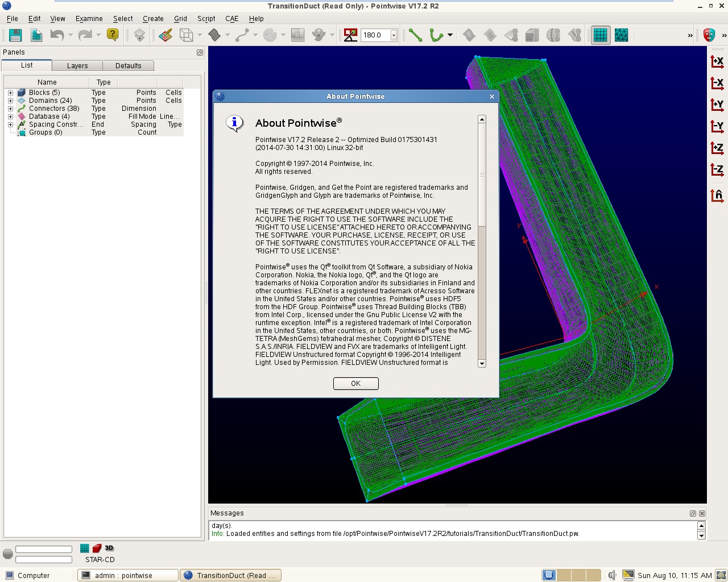Image resolution: width=728 pixels, height=582 pixels.
Task: Click the Name column header
Action: [x=47, y=82]
